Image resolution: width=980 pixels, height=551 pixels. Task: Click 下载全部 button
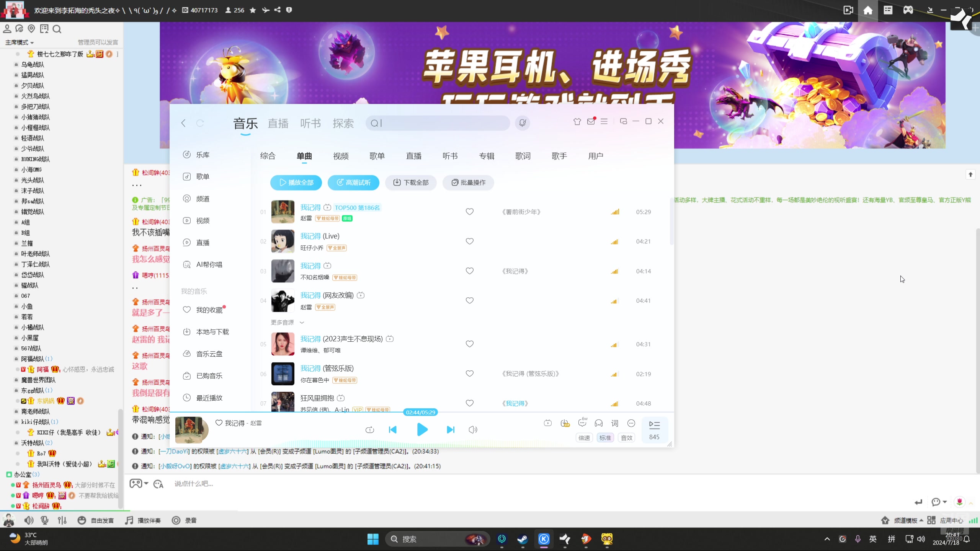(411, 183)
